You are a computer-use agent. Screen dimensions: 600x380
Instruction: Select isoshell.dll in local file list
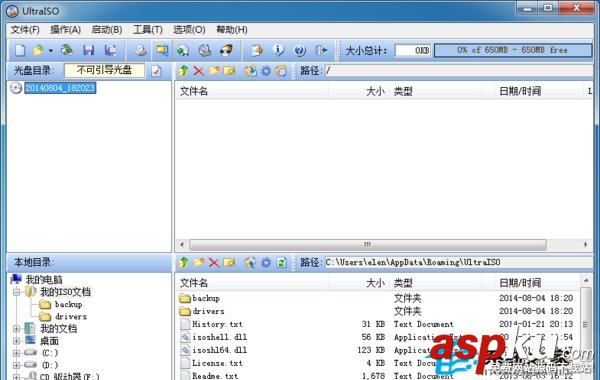click(x=220, y=337)
